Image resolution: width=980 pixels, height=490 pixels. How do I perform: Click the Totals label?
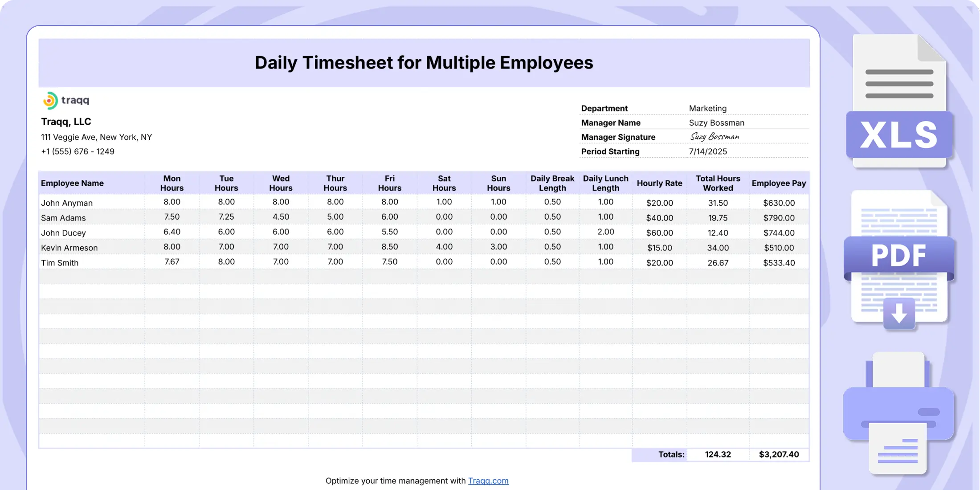[x=671, y=454]
